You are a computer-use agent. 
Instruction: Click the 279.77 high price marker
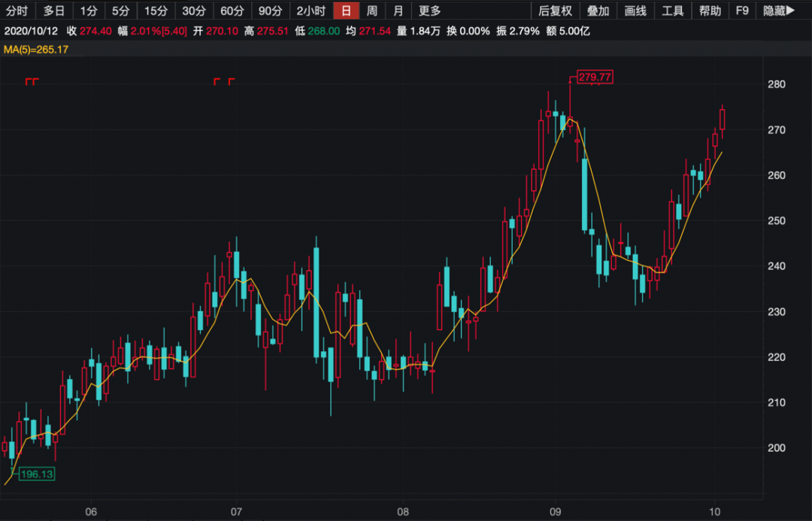coord(595,77)
